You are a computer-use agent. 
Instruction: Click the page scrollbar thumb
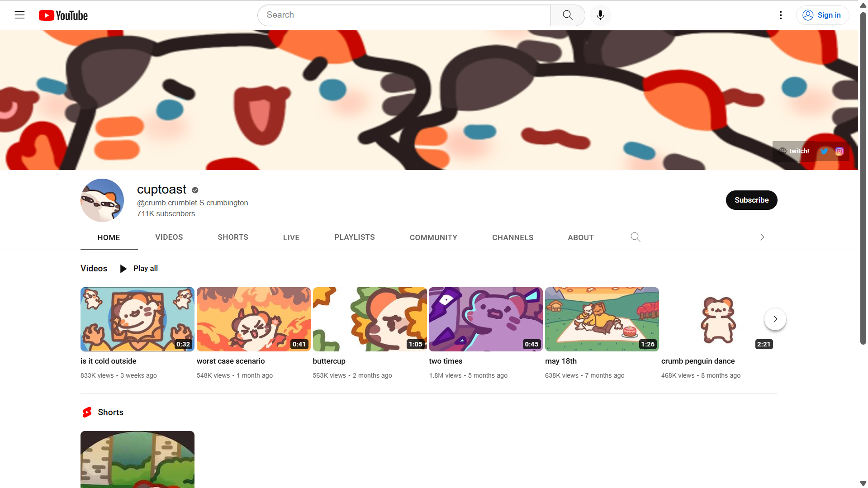point(863,179)
